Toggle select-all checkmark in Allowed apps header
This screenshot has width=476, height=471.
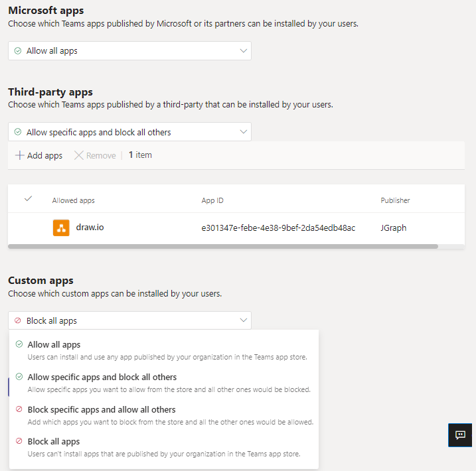coord(28,199)
